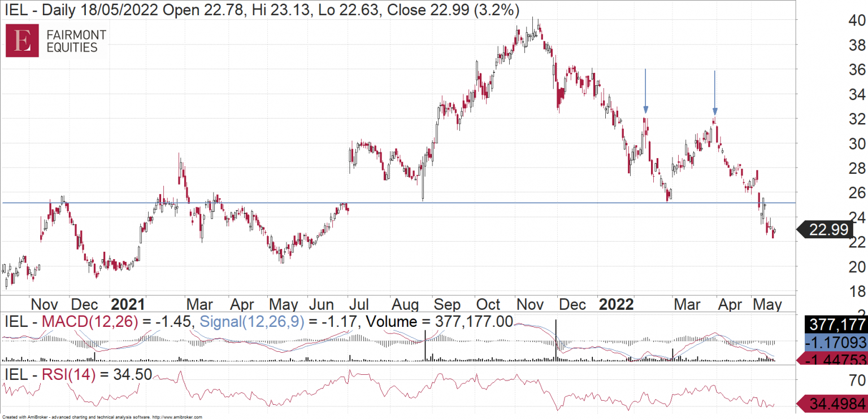The width and height of the screenshot is (868, 420).
Task: Click the Sep label on the time axis
Action: pyautogui.click(x=448, y=305)
